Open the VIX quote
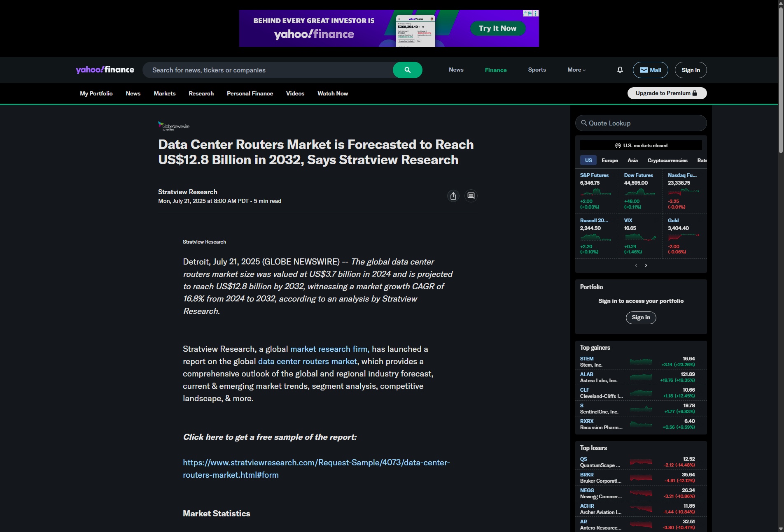 (x=628, y=221)
